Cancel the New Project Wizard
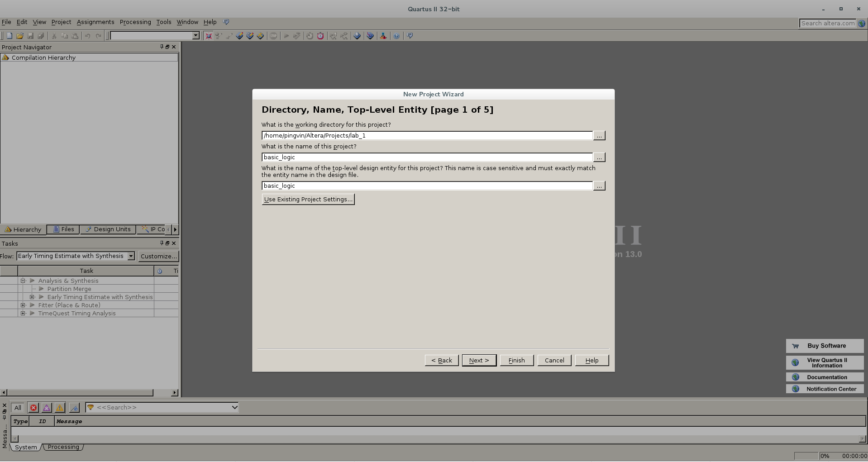Image resolution: width=868 pixels, height=462 pixels. 554,360
